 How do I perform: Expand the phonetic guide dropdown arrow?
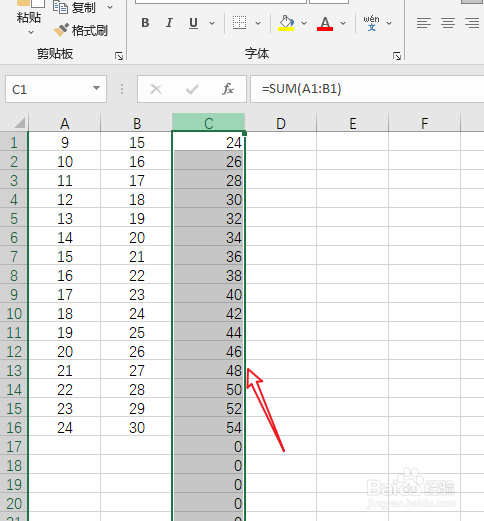[389, 23]
